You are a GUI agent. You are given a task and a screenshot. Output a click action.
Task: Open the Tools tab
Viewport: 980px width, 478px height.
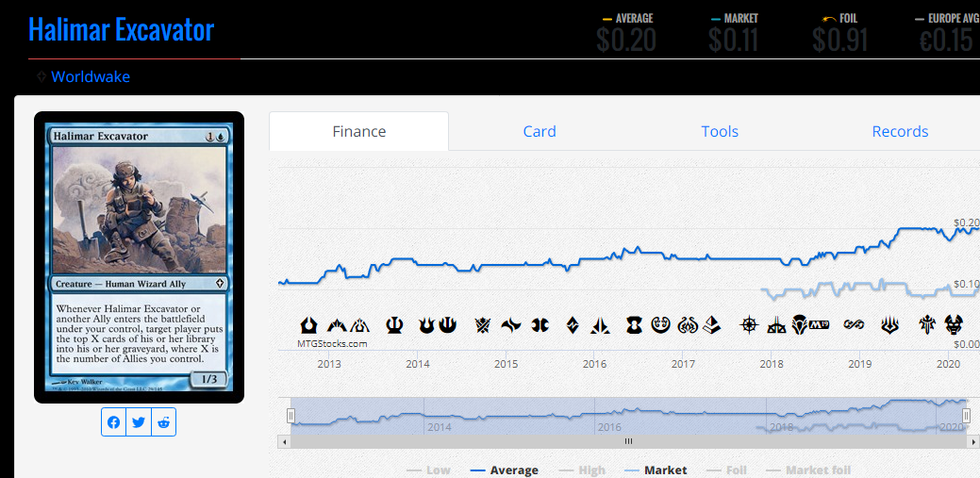(x=720, y=131)
